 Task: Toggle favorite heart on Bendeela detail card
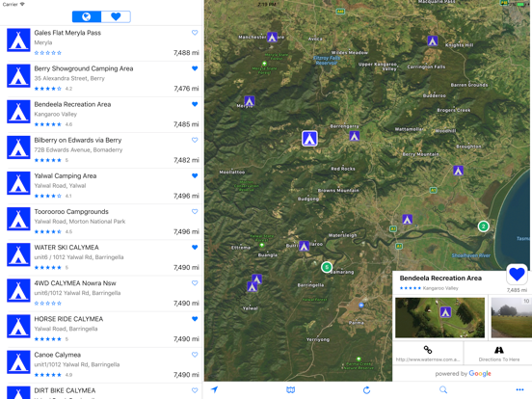pyautogui.click(x=517, y=274)
